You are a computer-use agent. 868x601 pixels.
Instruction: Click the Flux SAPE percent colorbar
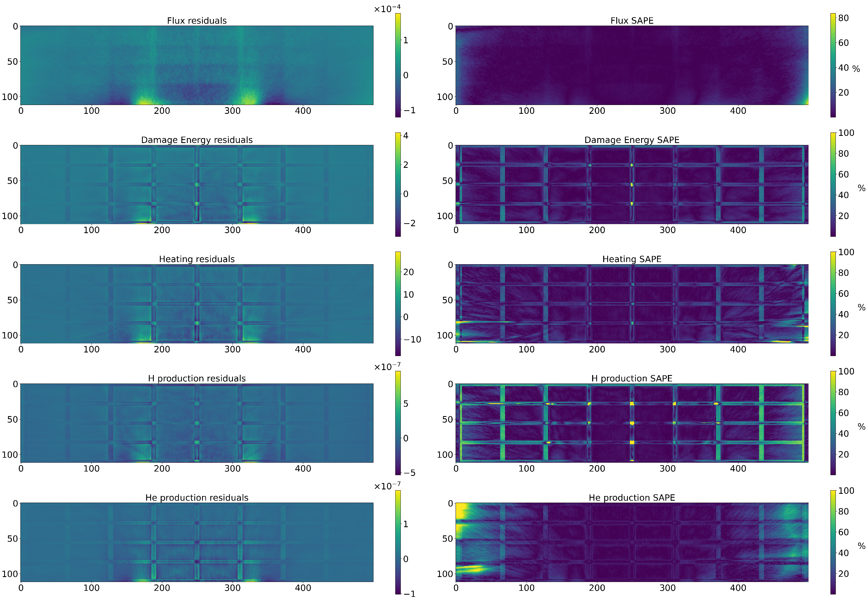coord(833,65)
